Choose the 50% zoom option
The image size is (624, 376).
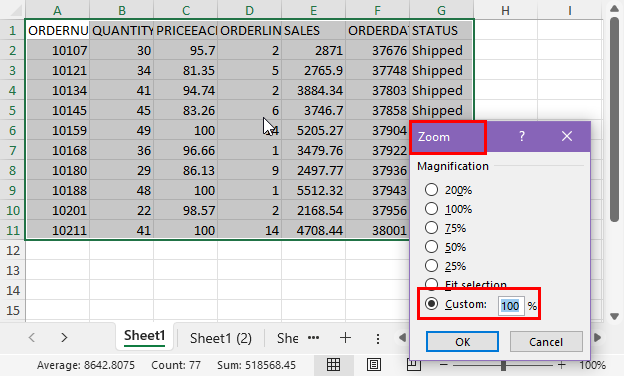pos(431,247)
